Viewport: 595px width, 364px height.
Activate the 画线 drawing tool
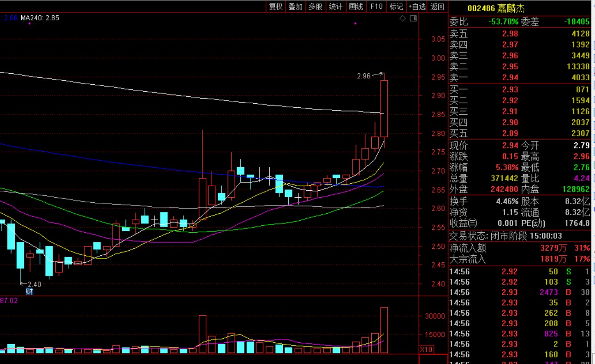tap(356, 6)
